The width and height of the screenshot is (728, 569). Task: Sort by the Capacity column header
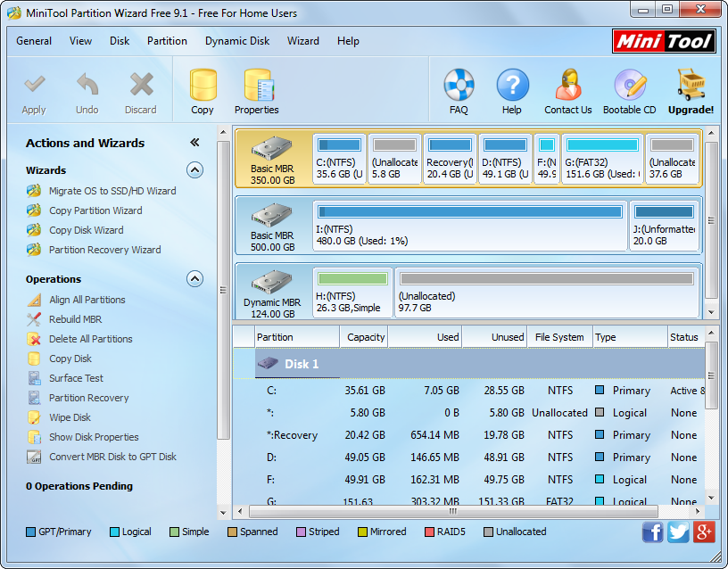pyautogui.click(x=364, y=337)
